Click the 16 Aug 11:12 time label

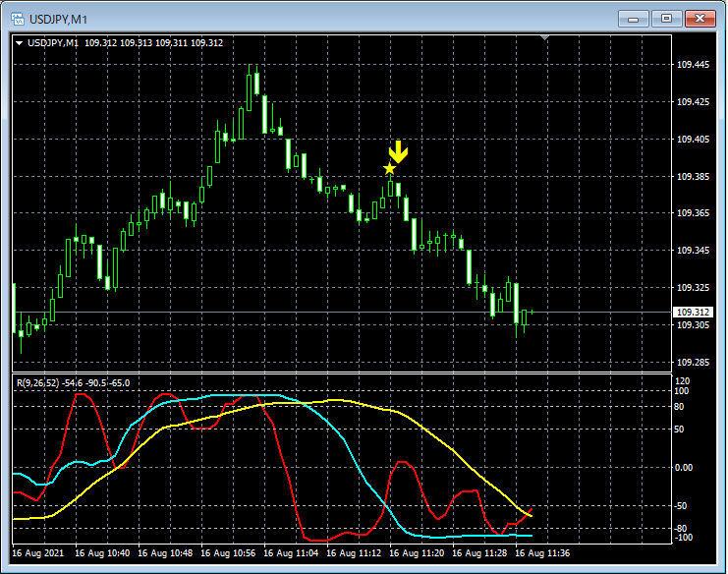[x=354, y=553]
